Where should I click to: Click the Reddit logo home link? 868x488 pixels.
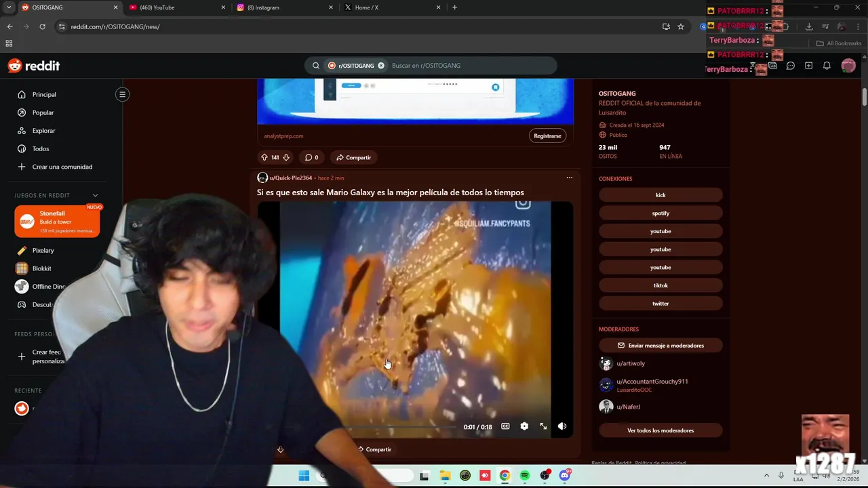34,66
